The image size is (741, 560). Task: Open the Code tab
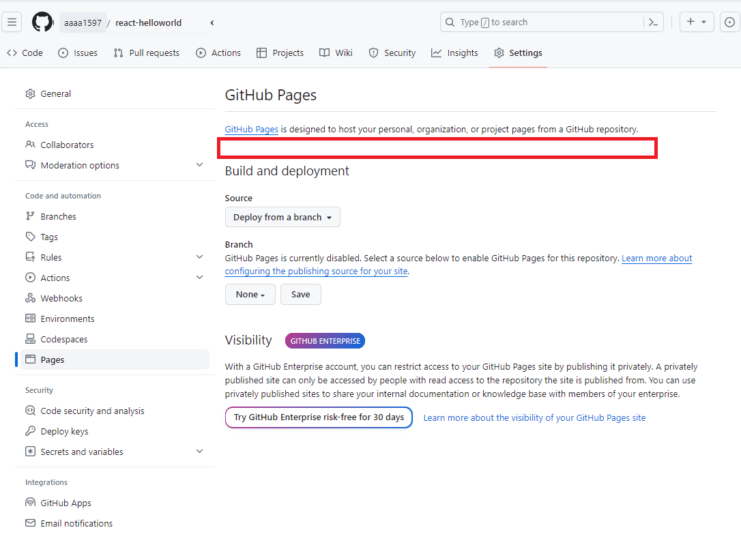click(x=25, y=53)
